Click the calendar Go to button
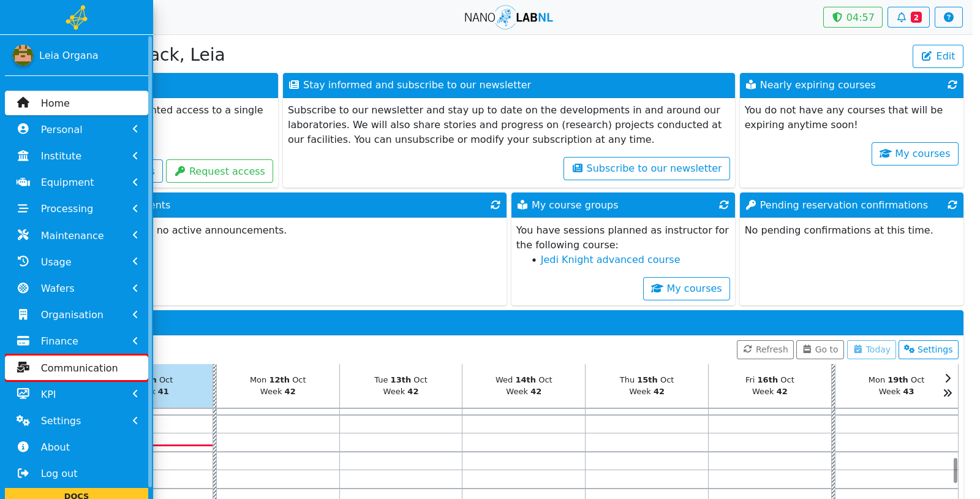 click(820, 349)
